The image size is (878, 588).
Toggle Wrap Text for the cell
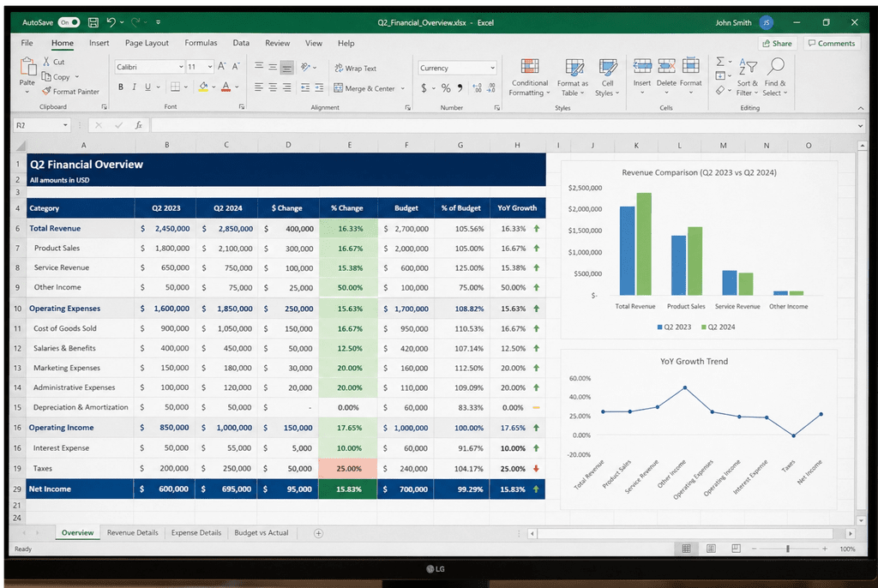[355, 69]
